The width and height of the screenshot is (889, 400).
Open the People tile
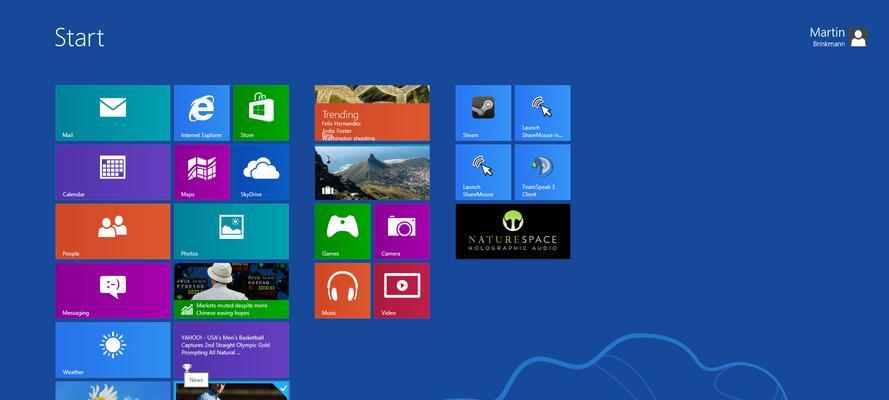click(x=113, y=232)
